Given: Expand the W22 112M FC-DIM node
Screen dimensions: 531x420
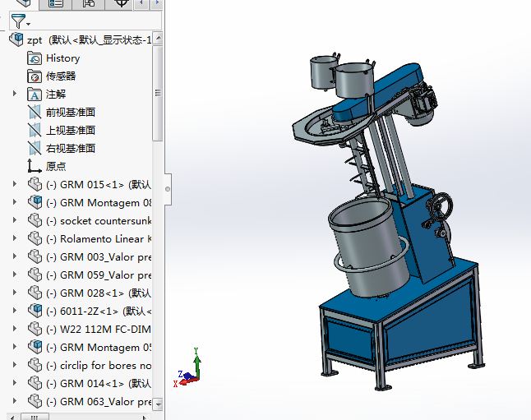Looking at the screenshot, I should coord(15,329).
